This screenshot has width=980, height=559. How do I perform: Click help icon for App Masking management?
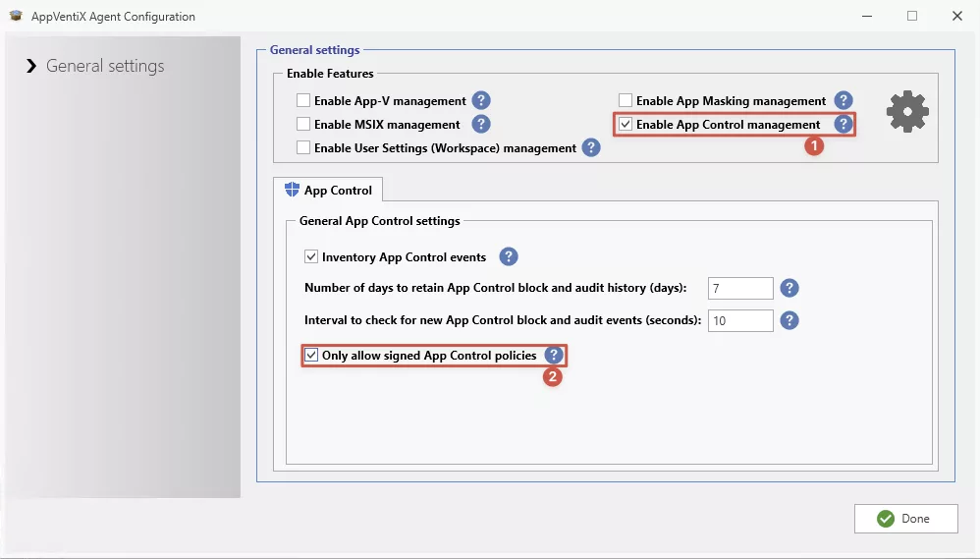[x=844, y=100]
